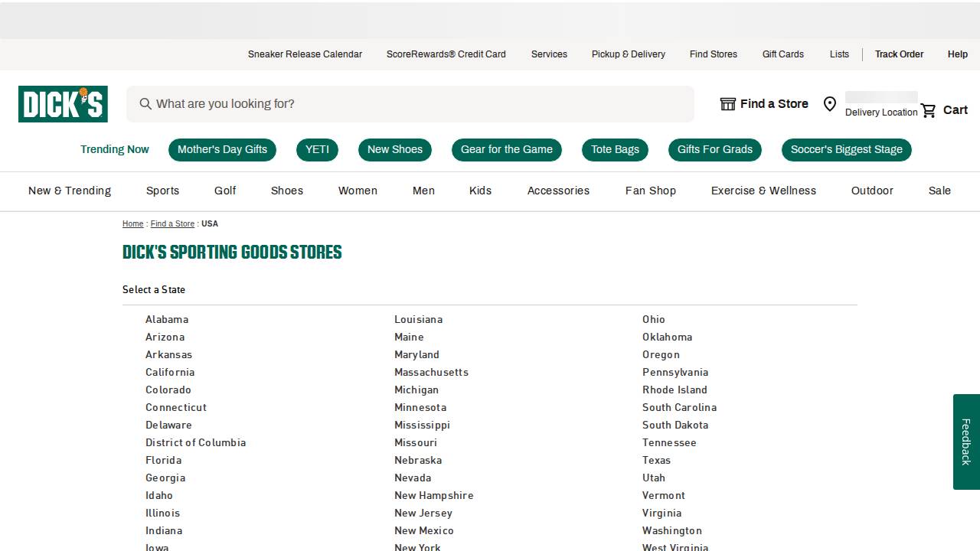Select the YETI trending pill
980x551 pixels.
(x=317, y=149)
